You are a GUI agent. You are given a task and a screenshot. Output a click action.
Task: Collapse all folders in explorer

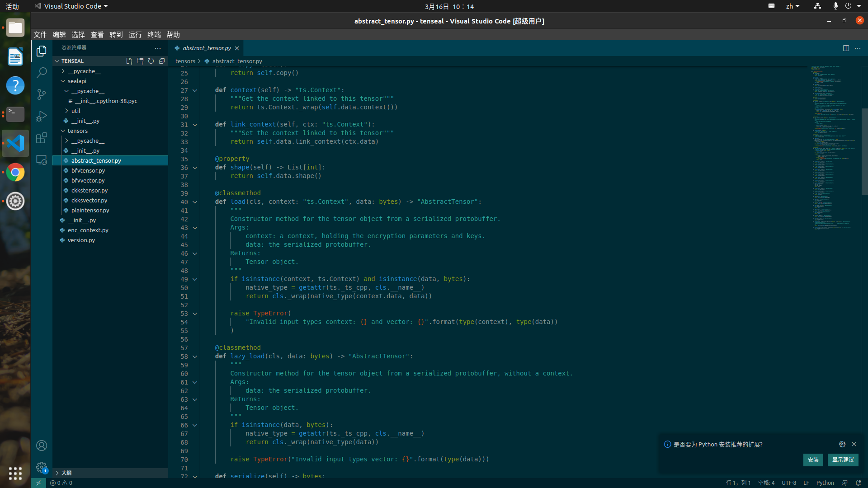[162, 61]
